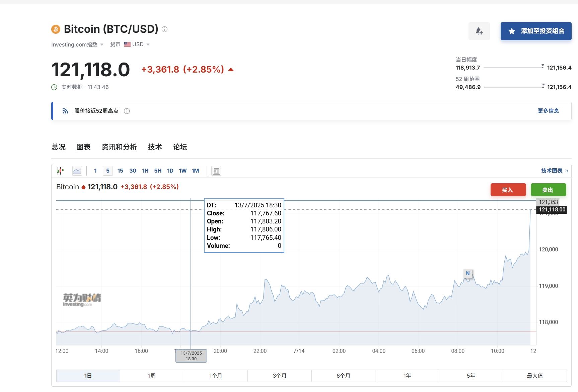
Task: Select the 1H interval
Action: point(145,171)
